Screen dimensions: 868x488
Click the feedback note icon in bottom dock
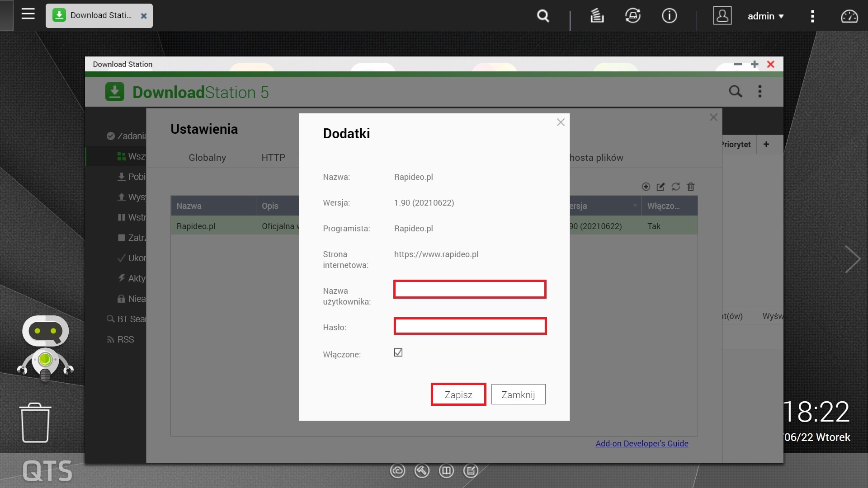tap(471, 471)
